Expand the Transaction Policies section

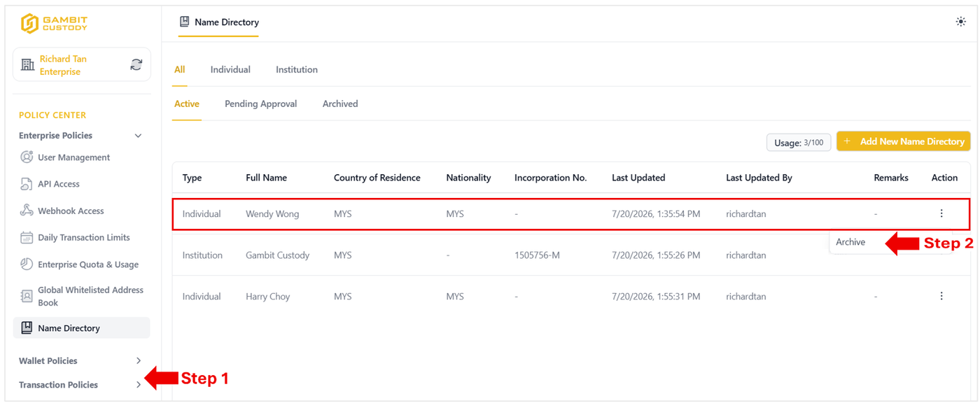(138, 385)
